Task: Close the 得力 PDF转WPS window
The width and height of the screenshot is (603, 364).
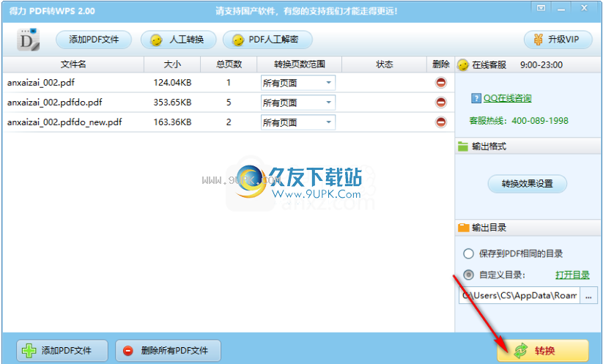Action: [584, 8]
